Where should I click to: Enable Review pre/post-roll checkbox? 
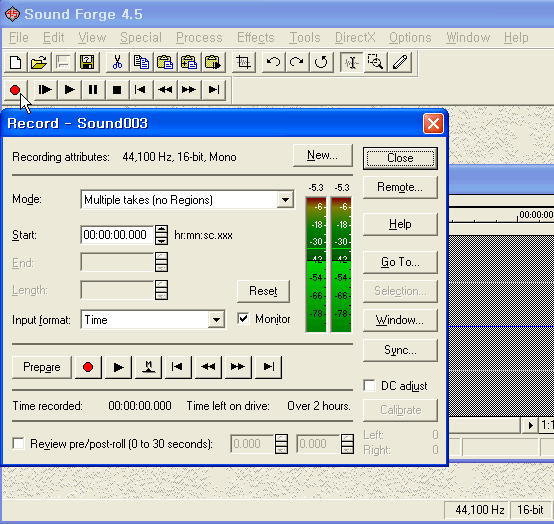coord(18,443)
